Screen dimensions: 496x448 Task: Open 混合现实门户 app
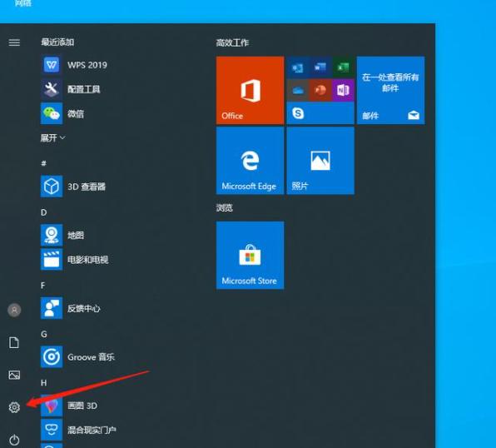(x=79, y=430)
